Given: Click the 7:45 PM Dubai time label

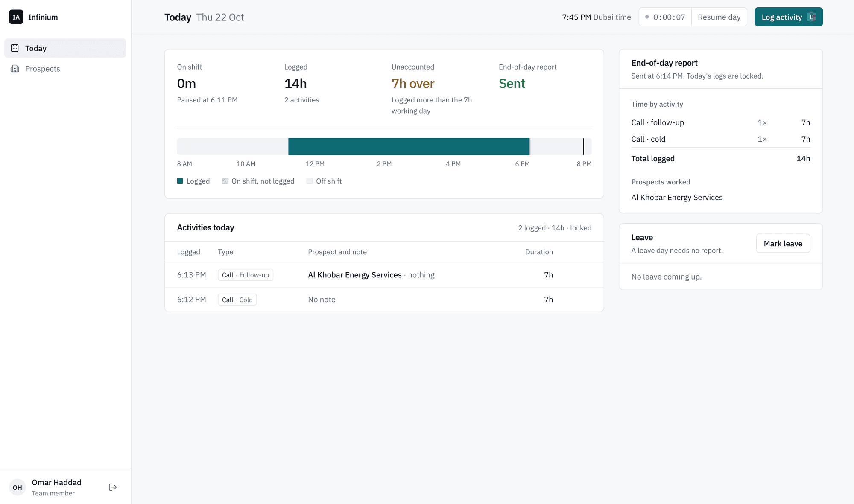Looking at the screenshot, I should pyautogui.click(x=597, y=17).
